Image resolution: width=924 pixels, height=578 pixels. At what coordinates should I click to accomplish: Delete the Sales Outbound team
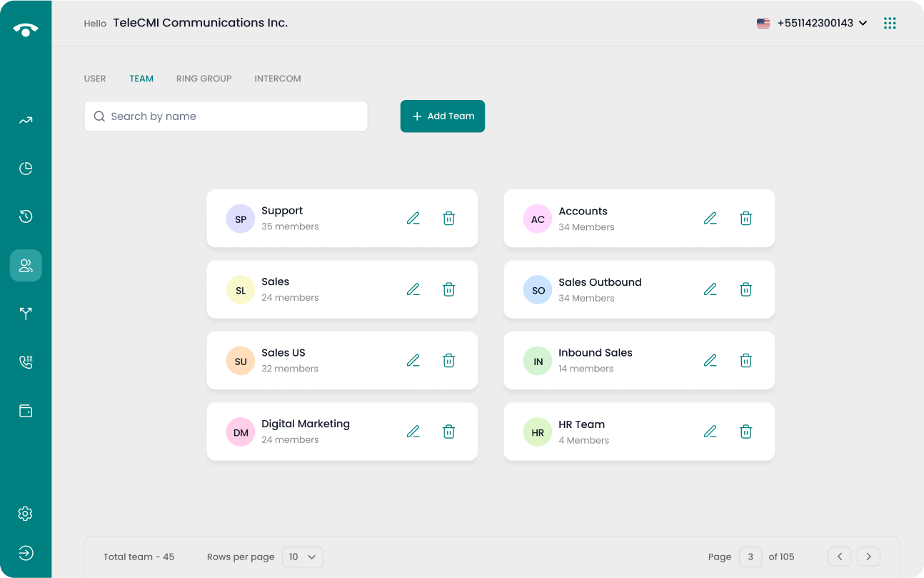(745, 289)
